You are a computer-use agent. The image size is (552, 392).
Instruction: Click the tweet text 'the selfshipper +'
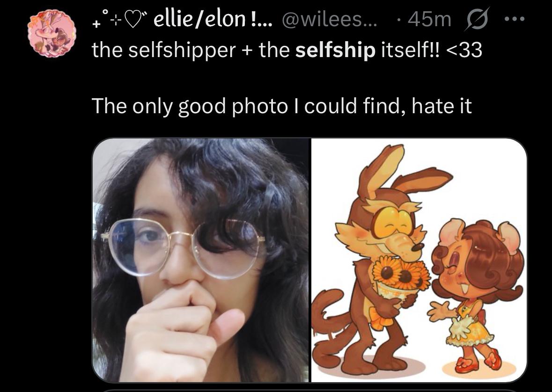point(172,50)
